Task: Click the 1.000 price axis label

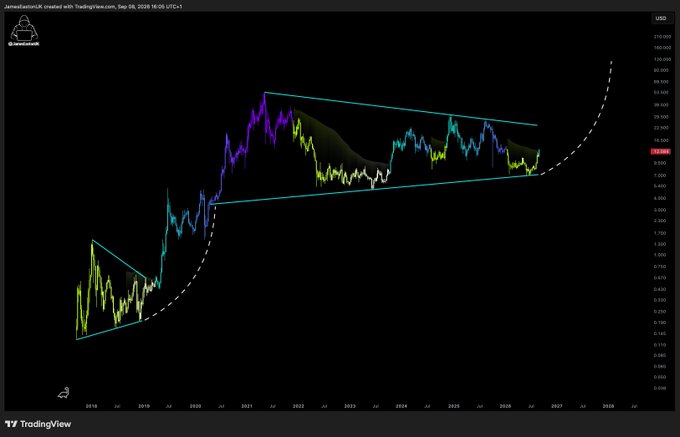Action: 661,255
